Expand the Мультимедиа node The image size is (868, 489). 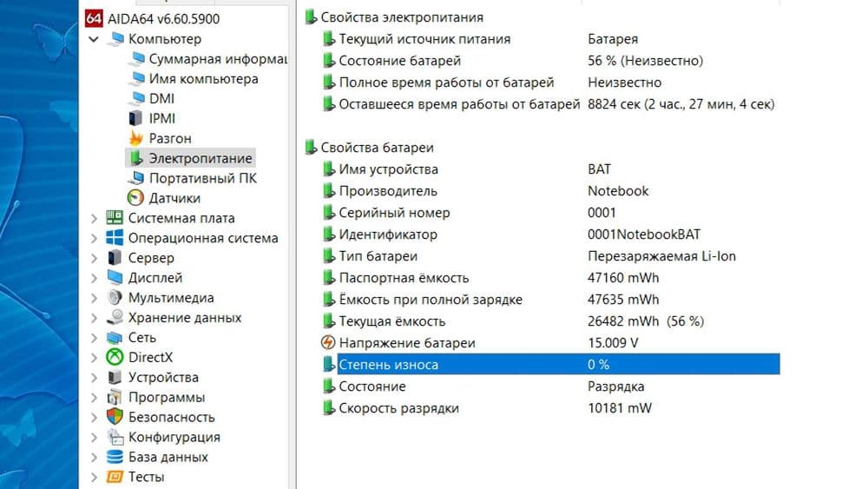coord(94,298)
